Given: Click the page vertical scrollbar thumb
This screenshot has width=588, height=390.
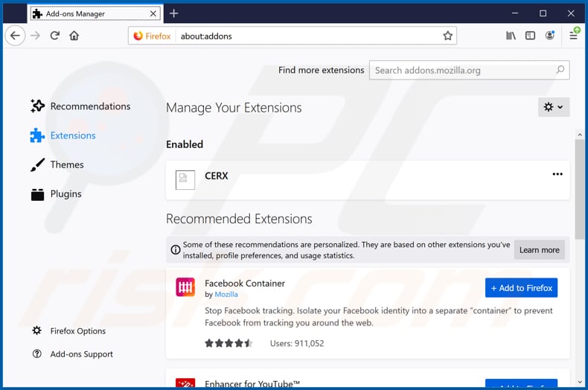Looking at the screenshot, I should click(x=580, y=189).
